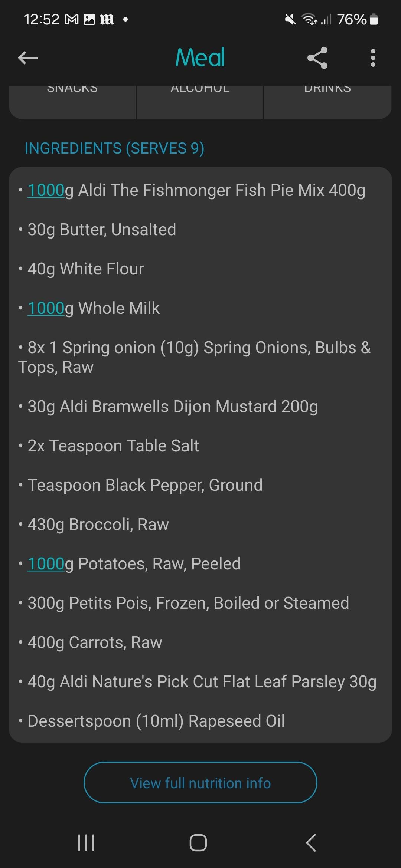The width and height of the screenshot is (401, 868).
Task: Tap the back arrow in header
Action: coord(28,58)
